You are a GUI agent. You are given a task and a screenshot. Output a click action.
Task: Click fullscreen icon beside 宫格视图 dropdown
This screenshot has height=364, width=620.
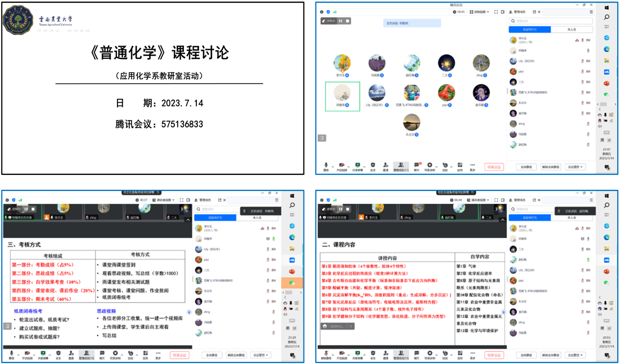tap(496, 12)
